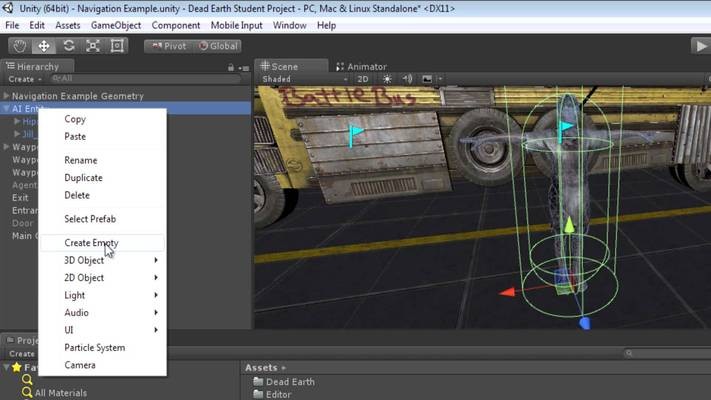The height and width of the screenshot is (400, 711).
Task: Toggle 2D scene view mode
Action: click(364, 79)
